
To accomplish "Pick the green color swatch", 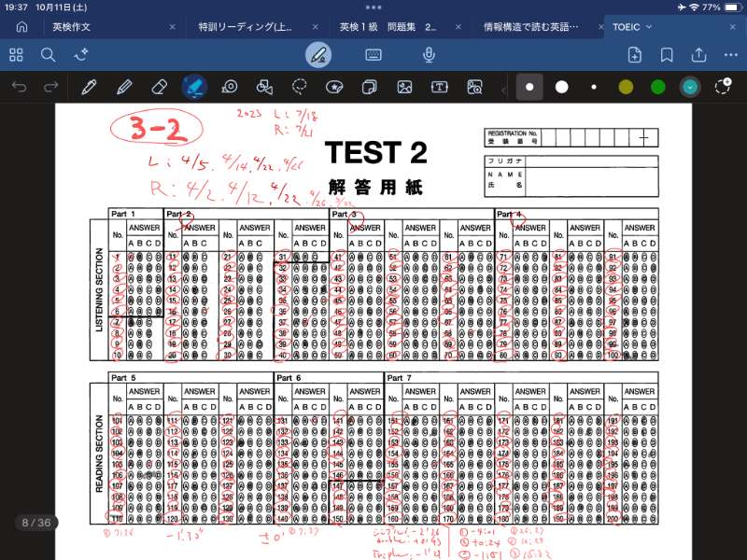I will [x=658, y=87].
